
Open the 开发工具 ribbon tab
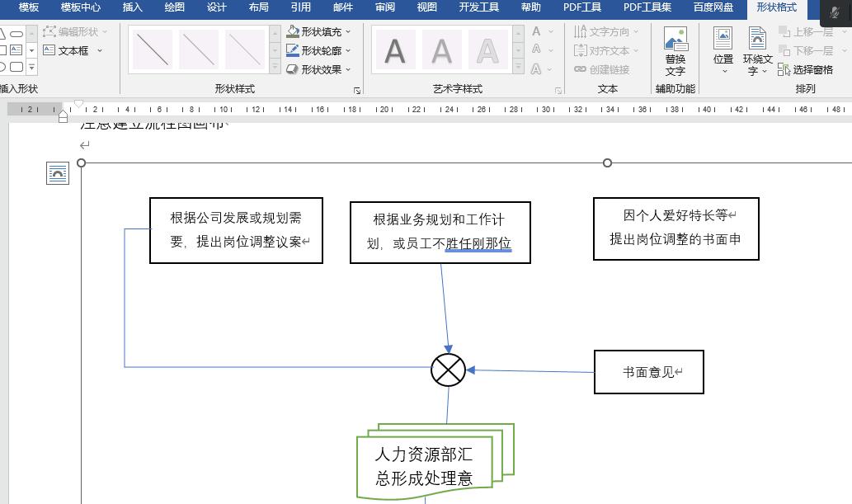479,7
